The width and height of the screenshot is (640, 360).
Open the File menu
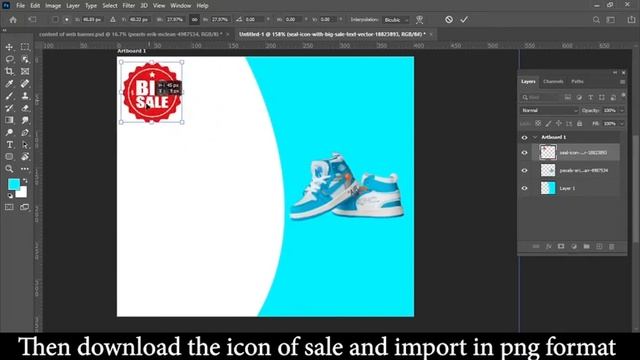20,6
